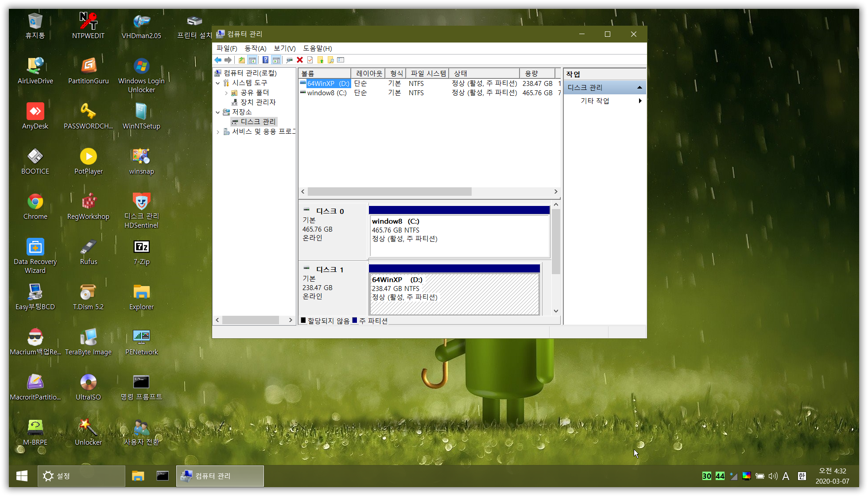The height and width of the screenshot is (496, 868).
Task: Open NTPWEDIT desktop icon
Action: pos(88,26)
